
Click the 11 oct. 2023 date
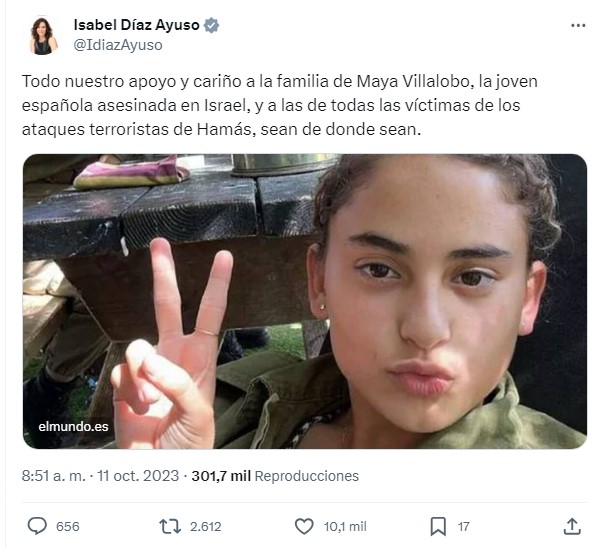138,476
